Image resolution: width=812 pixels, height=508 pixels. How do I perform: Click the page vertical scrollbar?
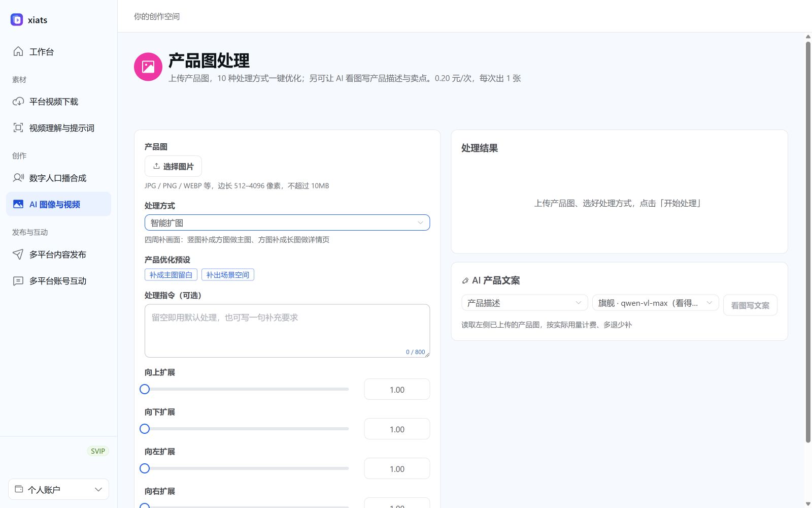point(808,242)
